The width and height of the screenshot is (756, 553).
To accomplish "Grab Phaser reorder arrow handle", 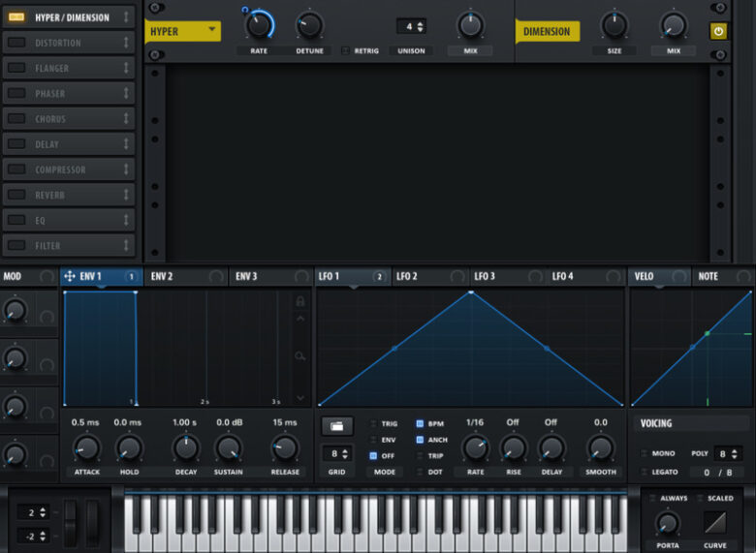I will tap(126, 93).
